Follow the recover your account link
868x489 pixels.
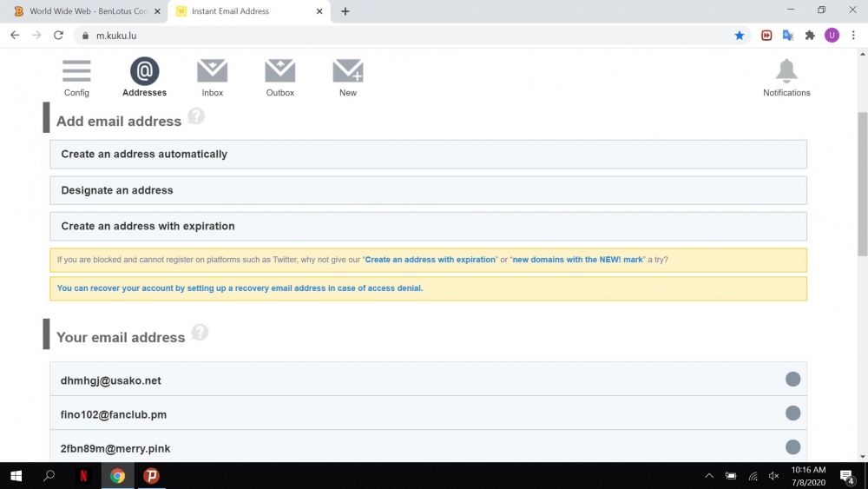point(240,288)
